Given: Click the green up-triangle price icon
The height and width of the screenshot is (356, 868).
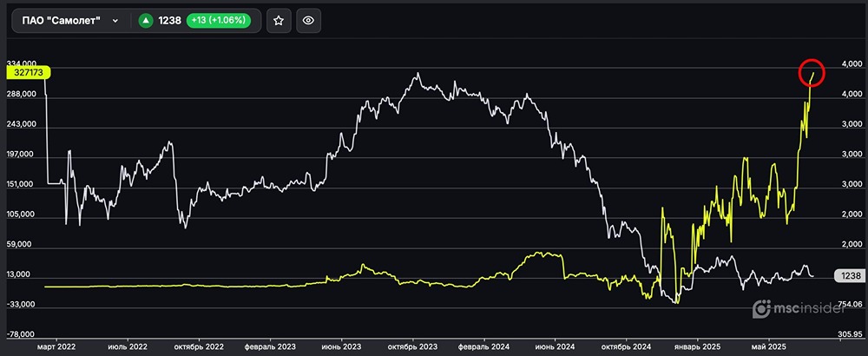Looking at the screenshot, I should point(148,21).
